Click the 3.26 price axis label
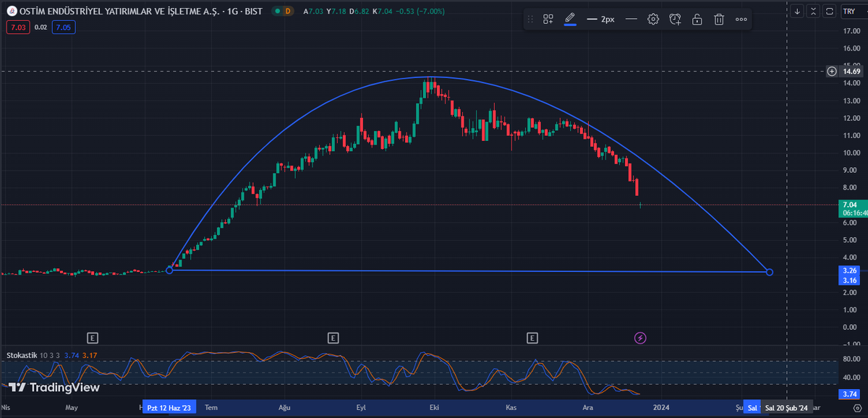Screen dimensions: 868x418 tap(850, 270)
